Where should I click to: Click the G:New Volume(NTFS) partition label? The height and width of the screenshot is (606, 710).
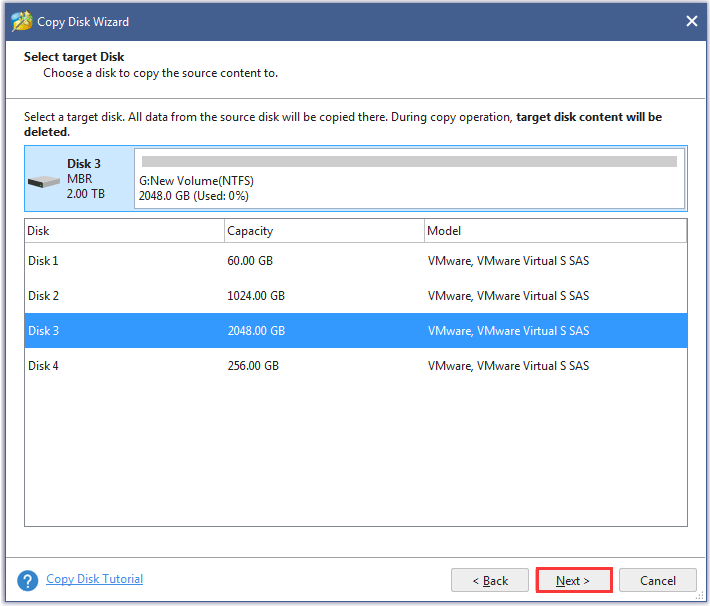click(196, 181)
